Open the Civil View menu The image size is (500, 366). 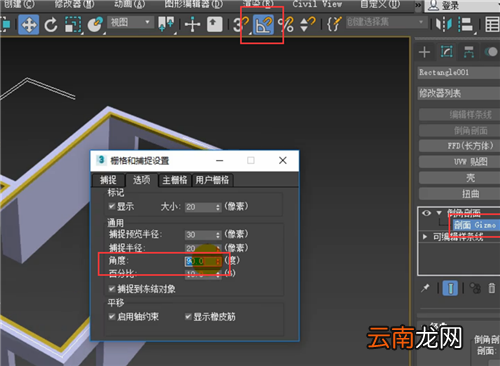tap(317, 4)
